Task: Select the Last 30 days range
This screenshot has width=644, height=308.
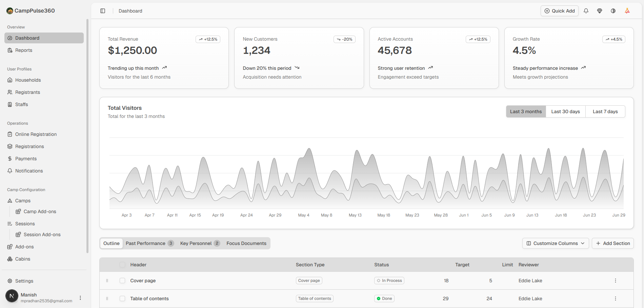Action: [x=565, y=111]
